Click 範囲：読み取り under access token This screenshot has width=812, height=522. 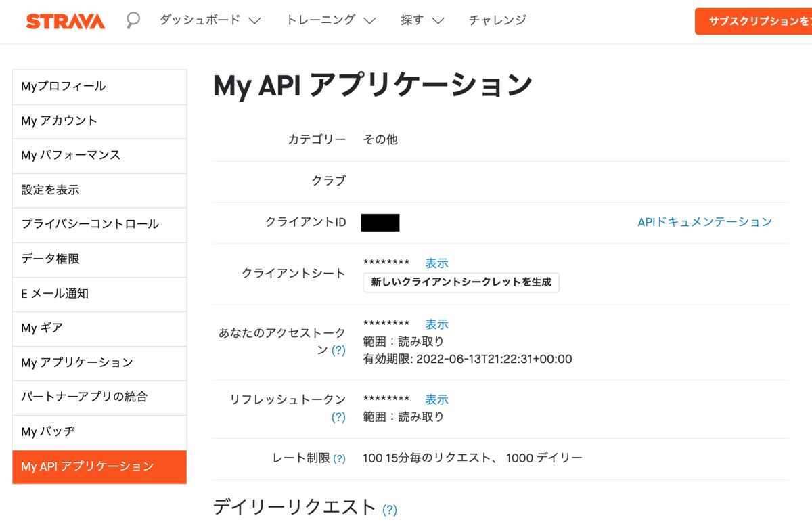(403, 342)
